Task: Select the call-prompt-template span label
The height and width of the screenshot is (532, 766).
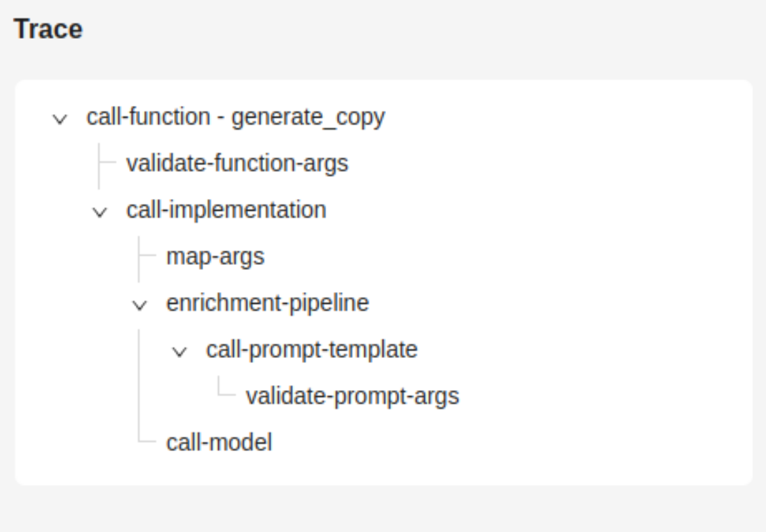Action: (x=312, y=350)
